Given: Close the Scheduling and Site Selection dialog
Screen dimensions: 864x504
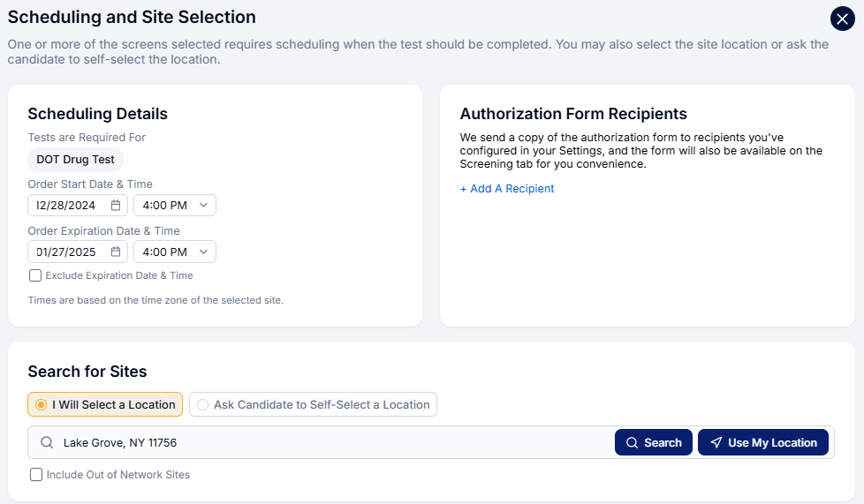Looking at the screenshot, I should (x=842, y=19).
